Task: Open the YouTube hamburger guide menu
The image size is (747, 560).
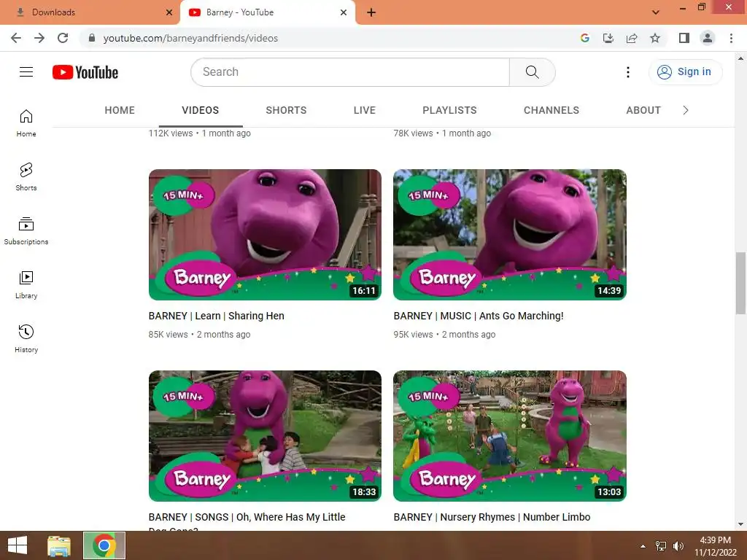Action: [x=26, y=72]
